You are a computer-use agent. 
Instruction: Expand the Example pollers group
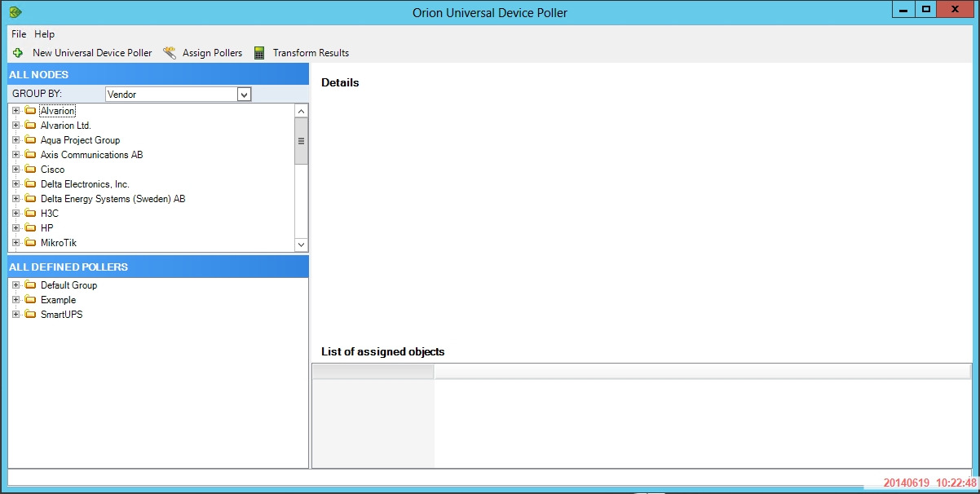15,300
